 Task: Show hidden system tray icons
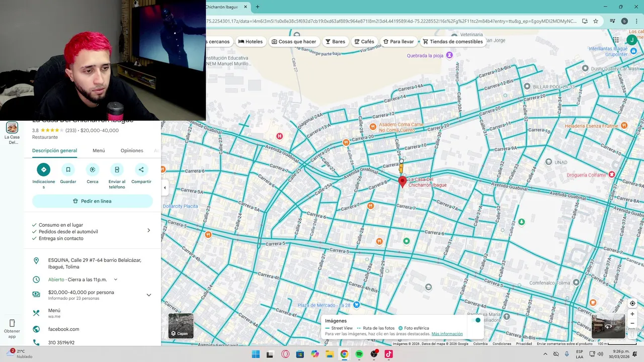pos(545,354)
